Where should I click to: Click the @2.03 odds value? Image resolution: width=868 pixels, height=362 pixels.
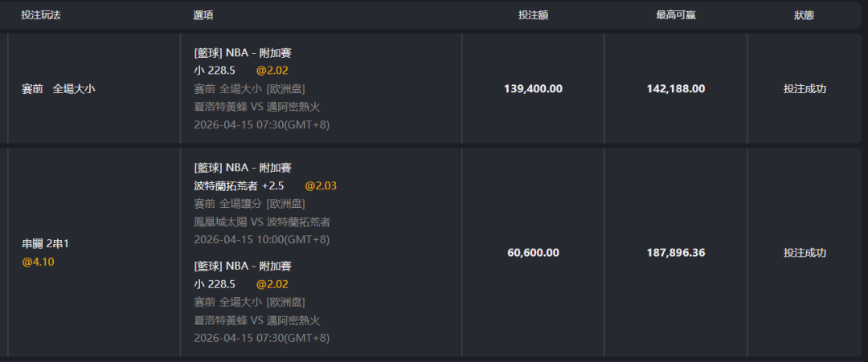320,186
